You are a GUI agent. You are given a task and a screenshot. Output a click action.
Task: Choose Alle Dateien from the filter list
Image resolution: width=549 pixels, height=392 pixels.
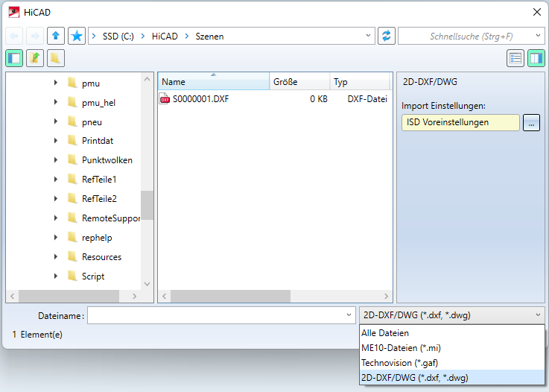(x=452, y=333)
